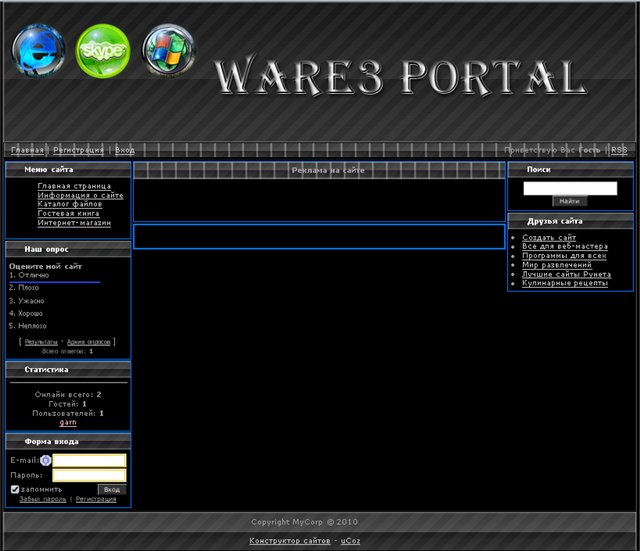Focus the E-mail input field
The height and width of the screenshot is (551, 640).
(89, 461)
